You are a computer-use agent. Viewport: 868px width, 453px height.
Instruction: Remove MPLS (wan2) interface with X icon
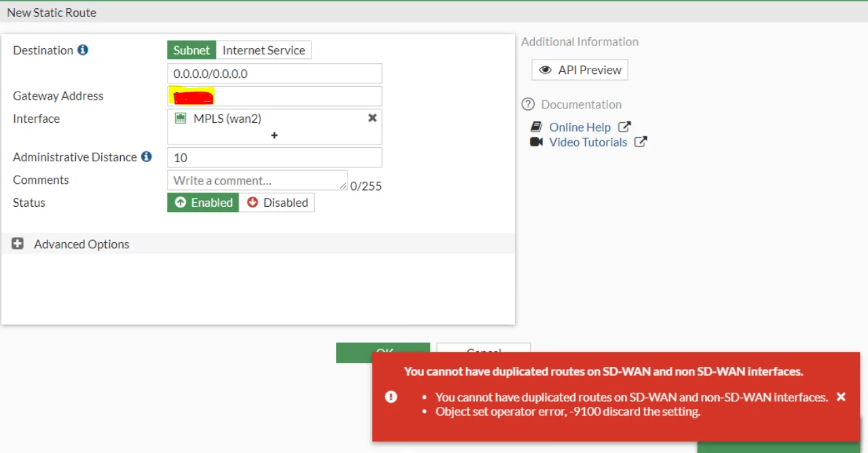[372, 118]
